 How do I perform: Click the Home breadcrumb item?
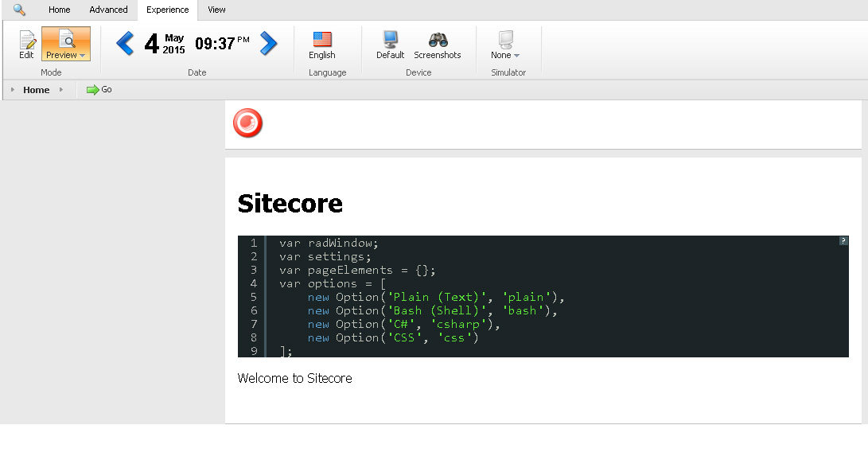37,90
